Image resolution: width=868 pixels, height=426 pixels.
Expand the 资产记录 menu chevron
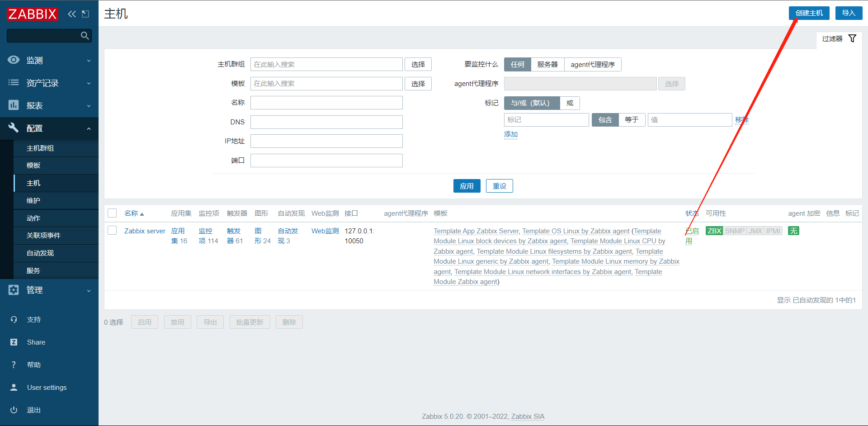tap(89, 83)
